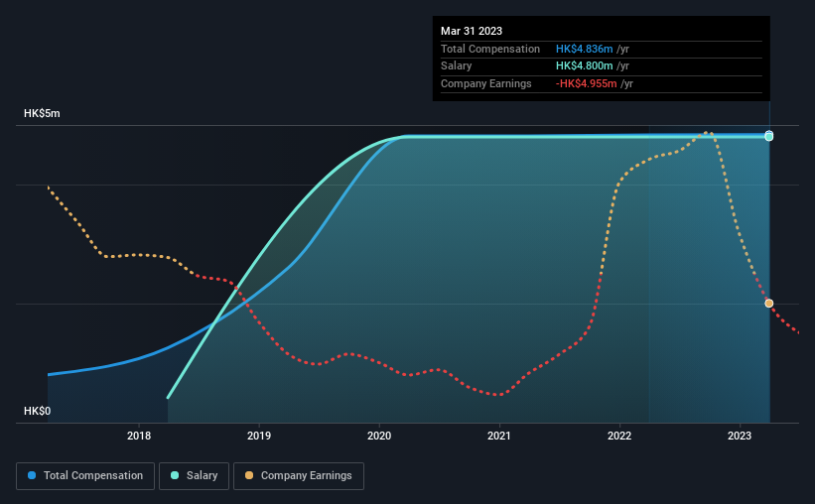Viewport: 815px width, 504px height.
Task: Click the HK$5m y-axis label
Action: point(42,113)
